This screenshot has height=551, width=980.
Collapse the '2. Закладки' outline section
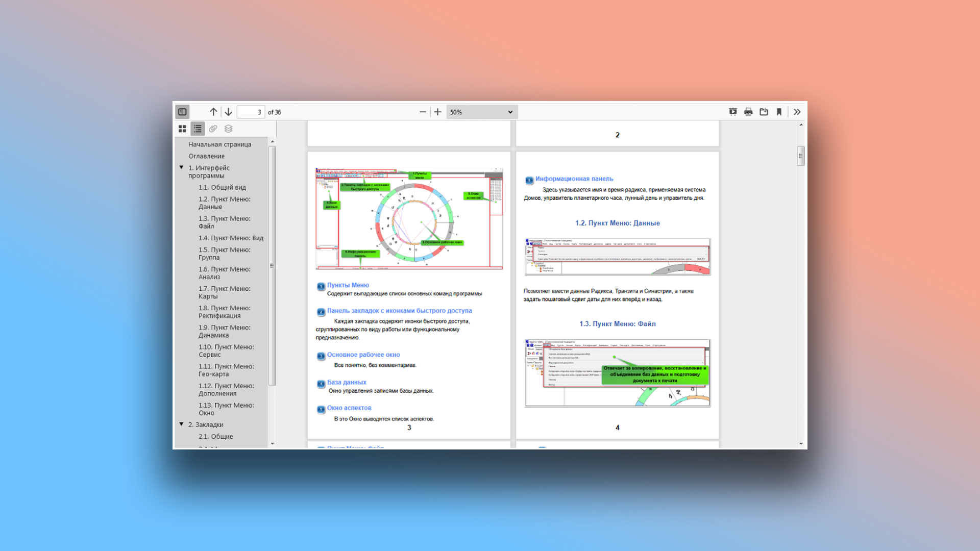(x=181, y=424)
